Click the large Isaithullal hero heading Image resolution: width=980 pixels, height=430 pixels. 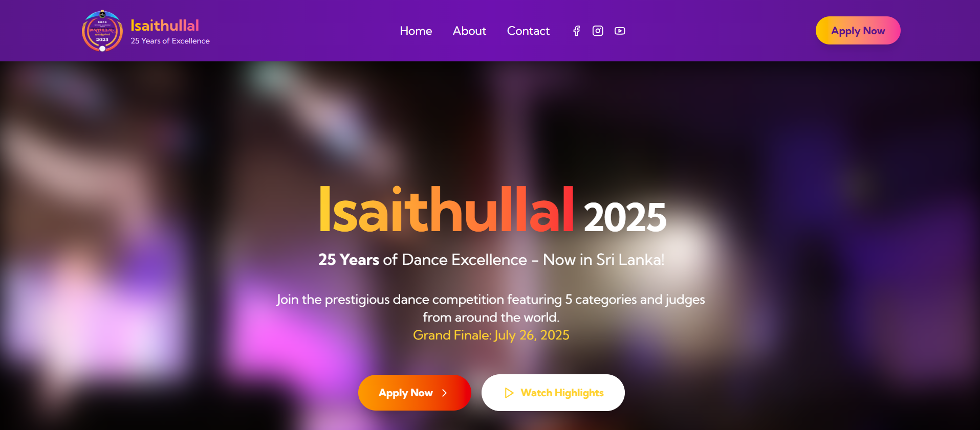[x=446, y=209]
